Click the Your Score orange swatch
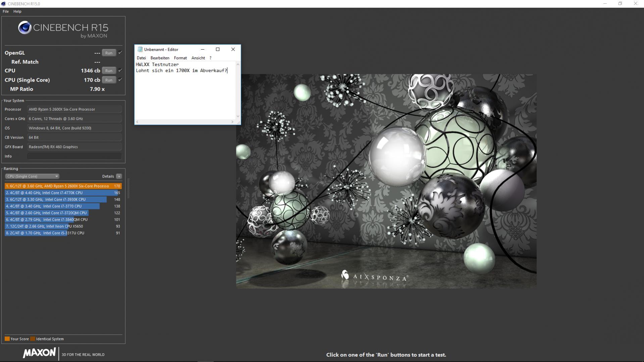This screenshot has width=644, height=362. coord(7,339)
